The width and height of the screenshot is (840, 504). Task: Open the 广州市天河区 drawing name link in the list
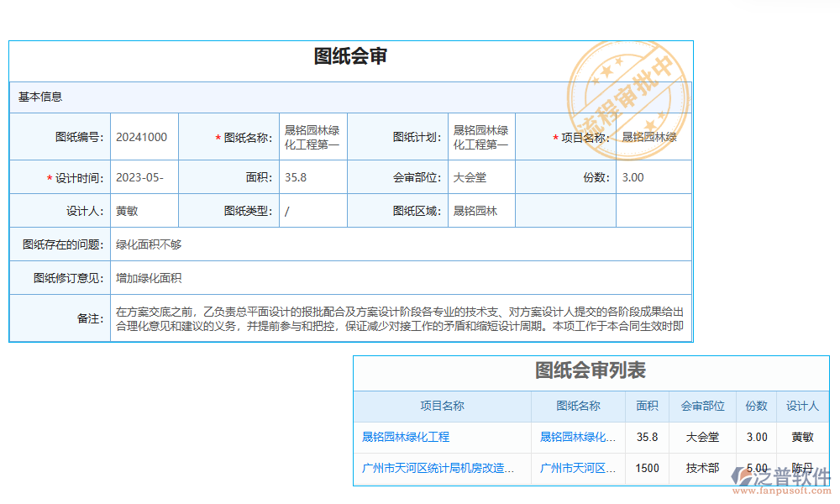click(578, 468)
